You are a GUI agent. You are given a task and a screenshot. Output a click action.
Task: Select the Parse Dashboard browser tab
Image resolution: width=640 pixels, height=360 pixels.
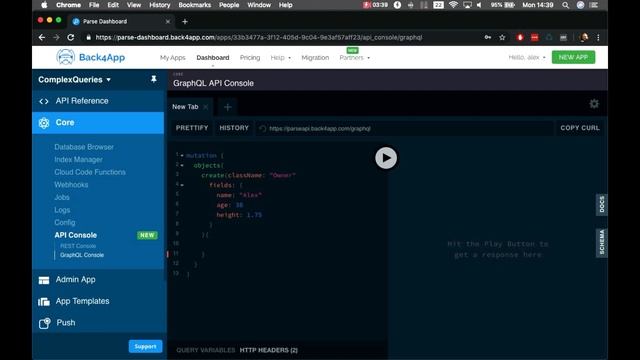point(121,21)
